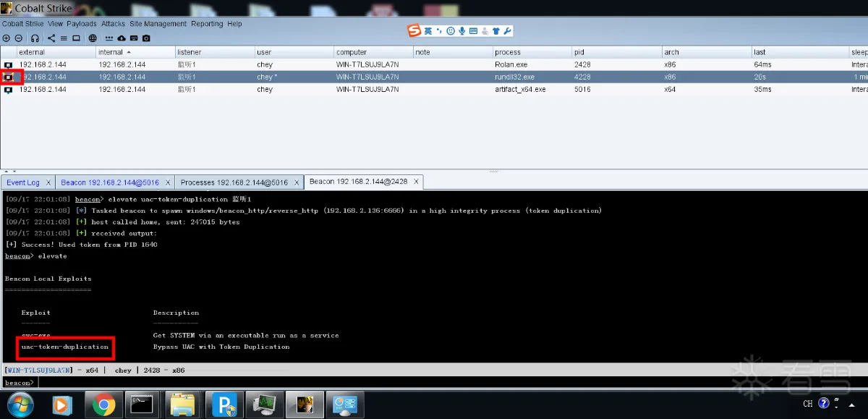Click Sogou voice input microphone icon
868x419 pixels.
coord(462,31)
